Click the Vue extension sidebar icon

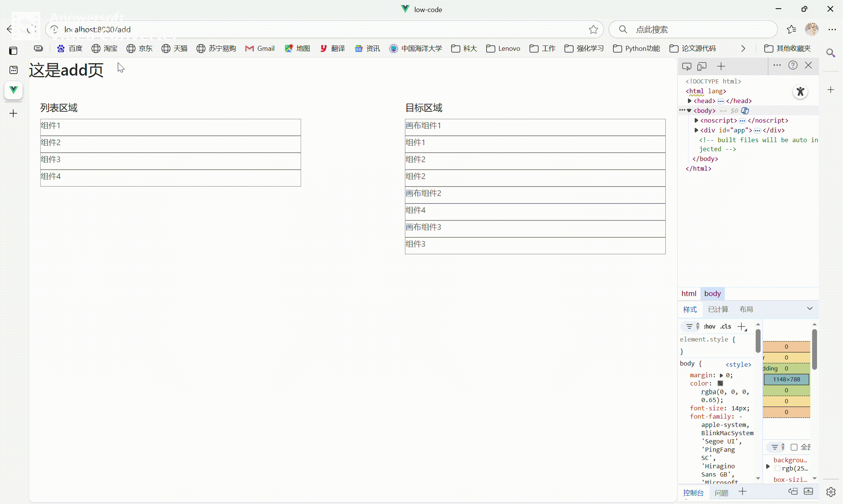(14, 90)
